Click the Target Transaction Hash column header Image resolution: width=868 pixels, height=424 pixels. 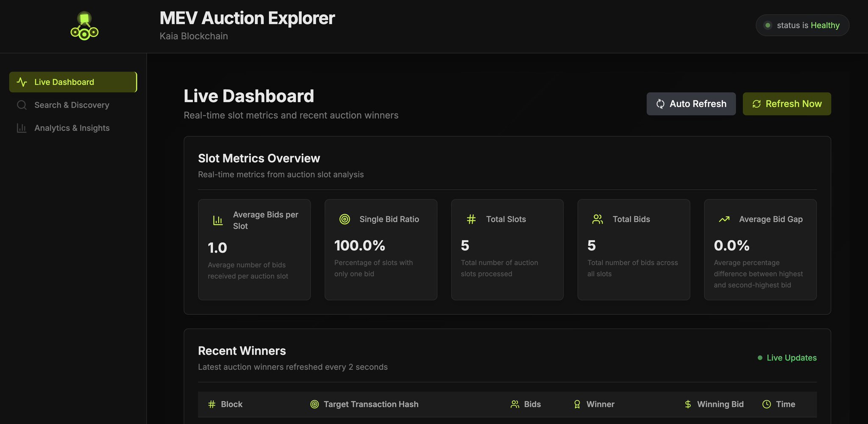coord(370,404)
